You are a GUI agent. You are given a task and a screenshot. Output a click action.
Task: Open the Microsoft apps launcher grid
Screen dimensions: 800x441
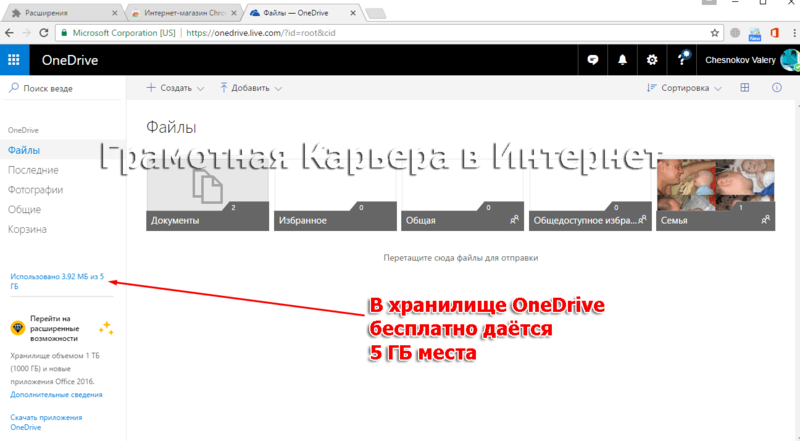[x=14, y=60]
